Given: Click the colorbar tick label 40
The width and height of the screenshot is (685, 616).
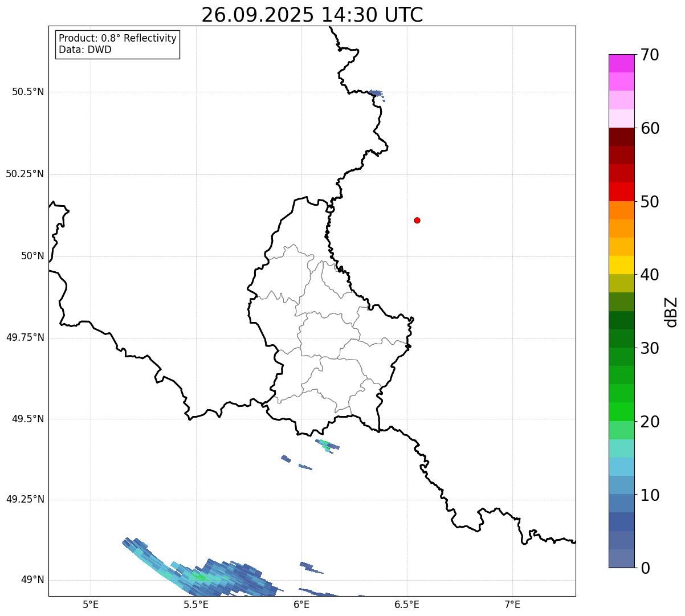Looking at the screenshot, I should (x=650, y=275).
